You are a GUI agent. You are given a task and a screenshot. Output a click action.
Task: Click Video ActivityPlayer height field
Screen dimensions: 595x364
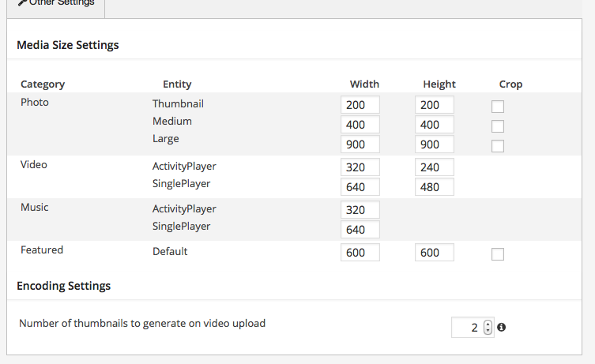click(x=434, y=167)
